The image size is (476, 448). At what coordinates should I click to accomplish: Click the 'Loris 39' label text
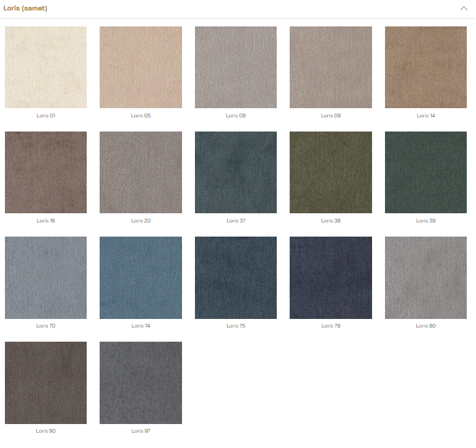tap(426, 221)
